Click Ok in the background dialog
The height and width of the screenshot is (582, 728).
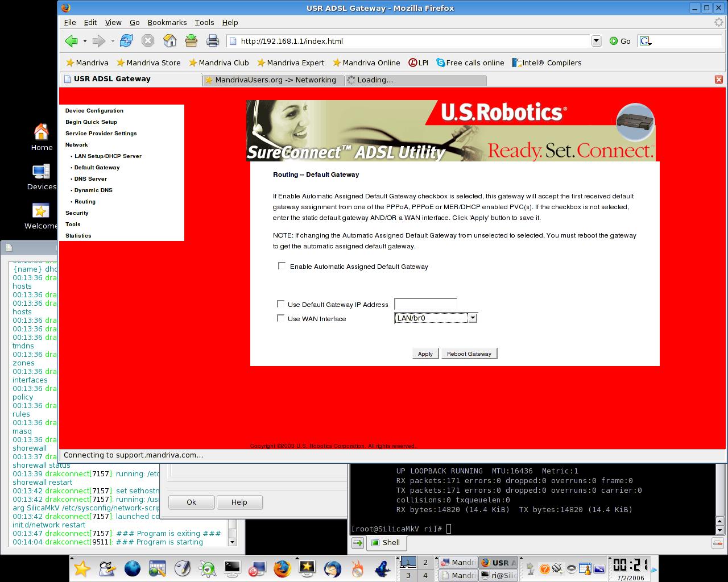click(x=191, y=502)
